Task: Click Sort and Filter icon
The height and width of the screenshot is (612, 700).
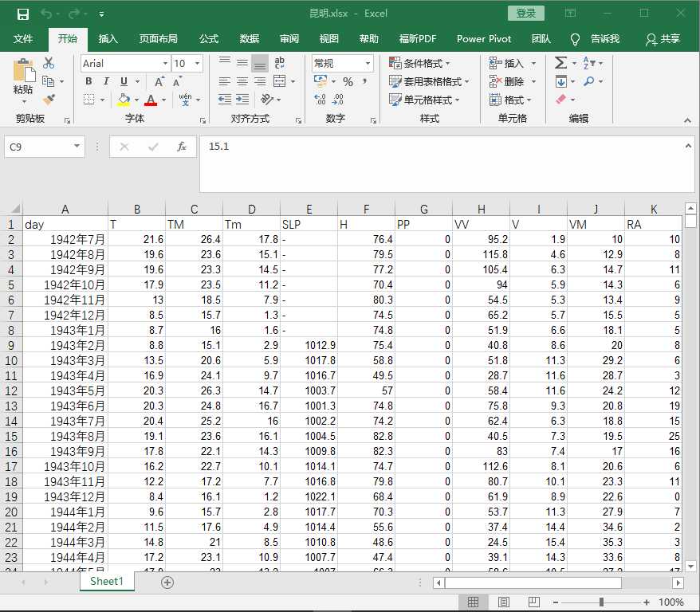Action: click(x=589, y=63)
